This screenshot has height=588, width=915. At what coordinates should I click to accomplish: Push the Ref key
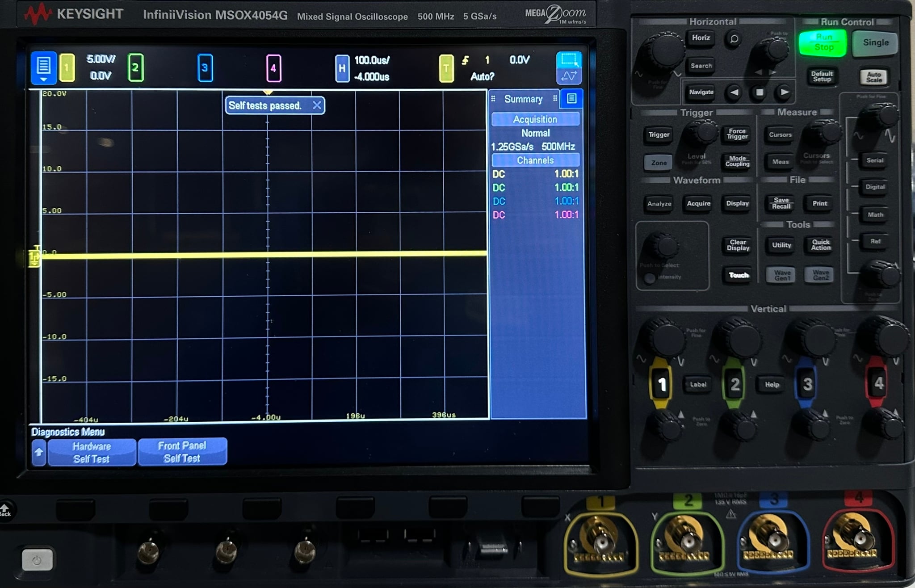[x=875, y=241]
